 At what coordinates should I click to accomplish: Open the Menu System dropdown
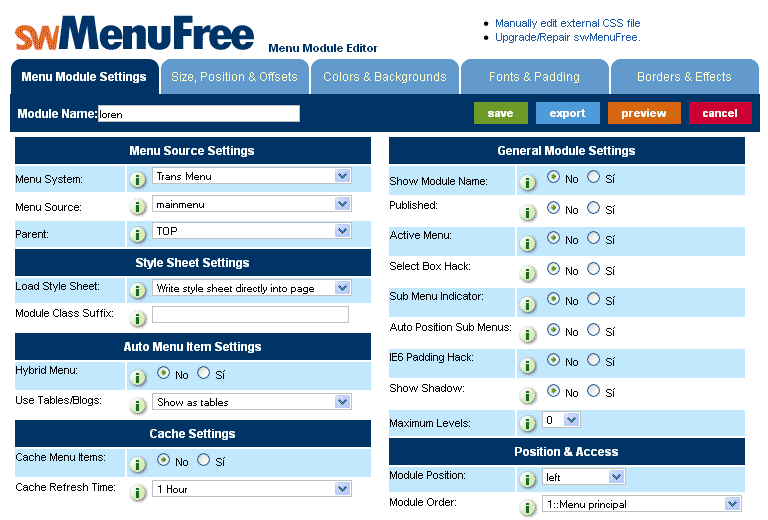(252, 176)
